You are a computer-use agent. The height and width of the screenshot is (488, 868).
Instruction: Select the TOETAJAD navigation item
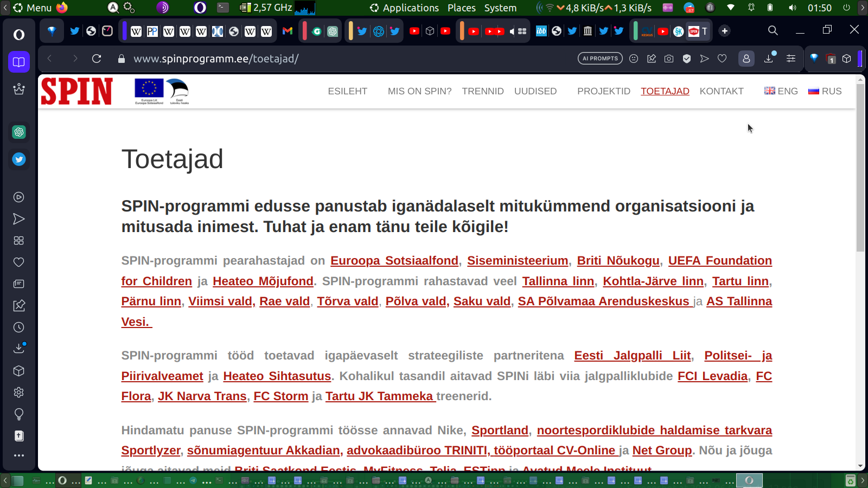(x=665, y=91)
